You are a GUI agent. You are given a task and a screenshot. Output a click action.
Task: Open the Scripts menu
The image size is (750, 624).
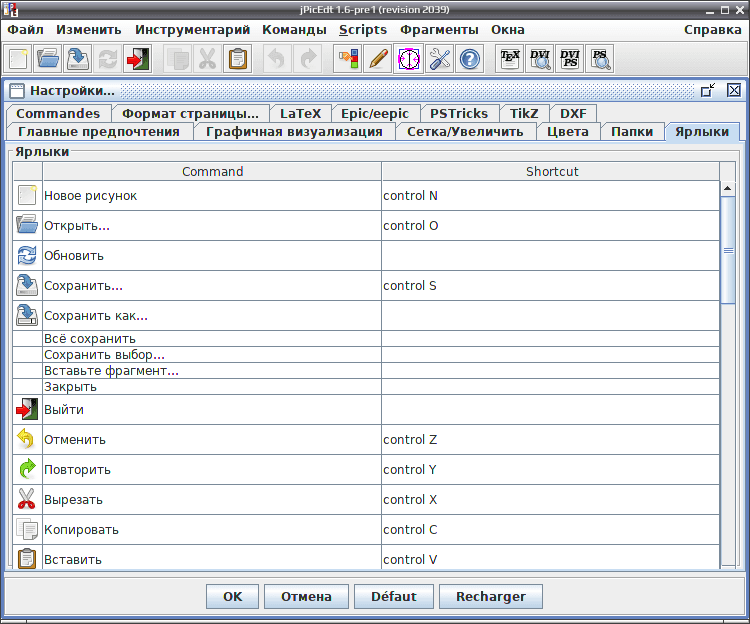coord(363,30)
